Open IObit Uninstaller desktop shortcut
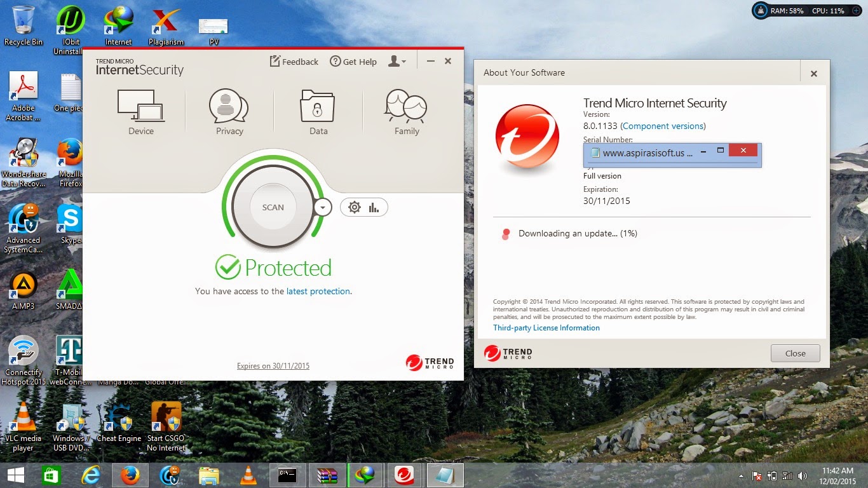 click(x=70, y=29)
